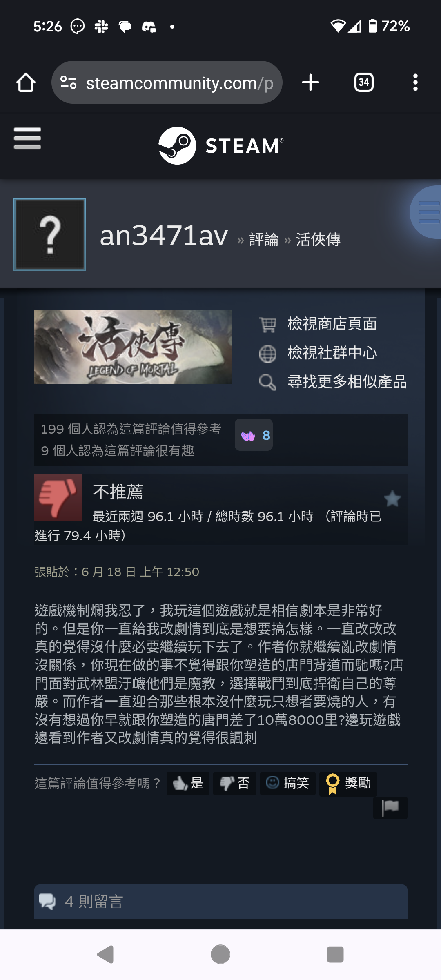Tap the browser home icon
Screen dimensions: 441x980
26,82
